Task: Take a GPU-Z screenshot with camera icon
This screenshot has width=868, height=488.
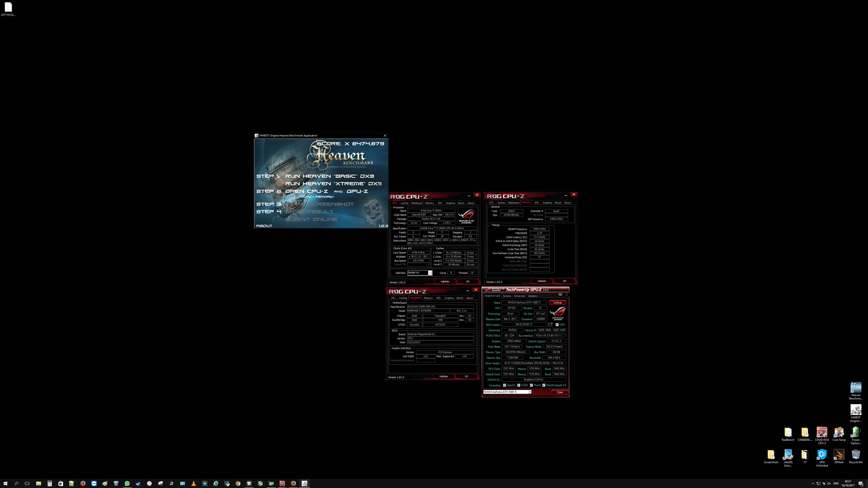Action: (x=560, y=295)
